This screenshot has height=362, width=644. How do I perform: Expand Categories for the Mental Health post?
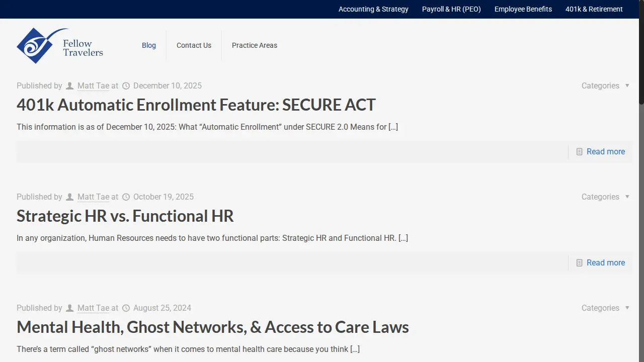tap(605, 308)
